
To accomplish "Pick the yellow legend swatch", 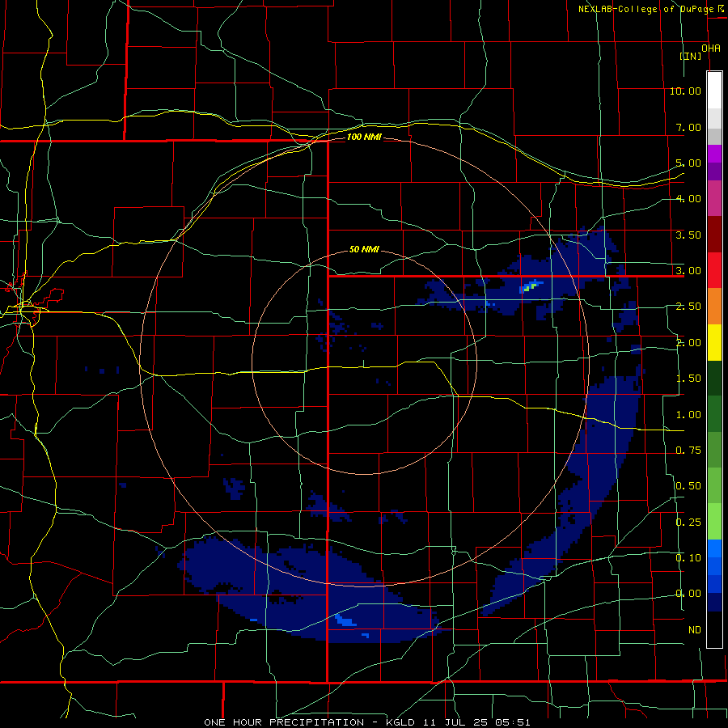I will (714, 342).
